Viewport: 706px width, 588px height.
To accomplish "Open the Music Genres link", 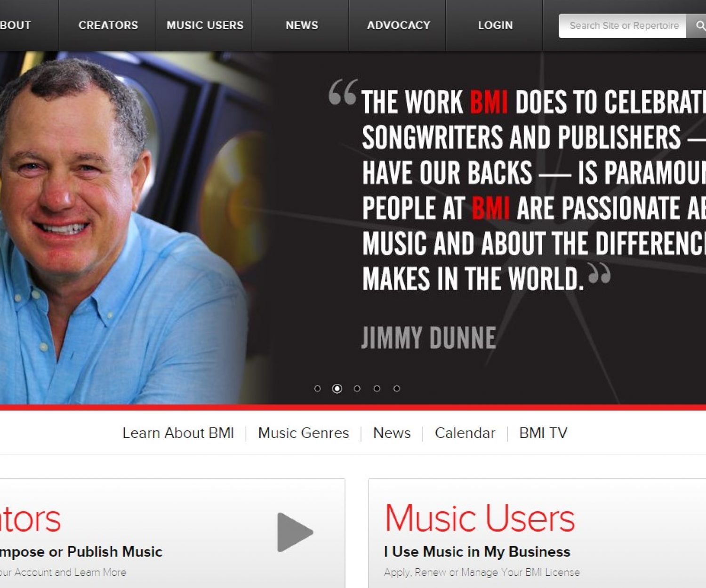I will pos(304,433).
